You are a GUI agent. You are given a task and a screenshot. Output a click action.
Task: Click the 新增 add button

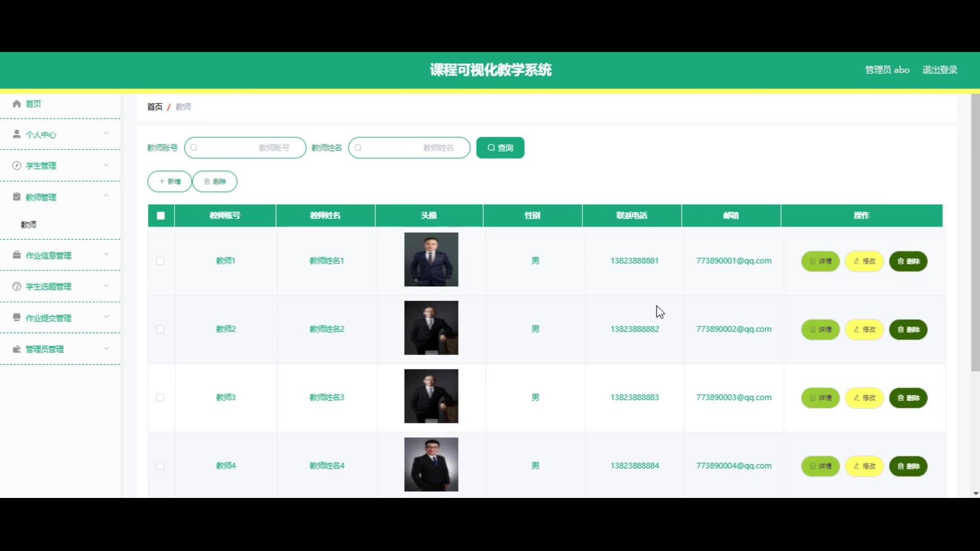click(x=169, y=182)
